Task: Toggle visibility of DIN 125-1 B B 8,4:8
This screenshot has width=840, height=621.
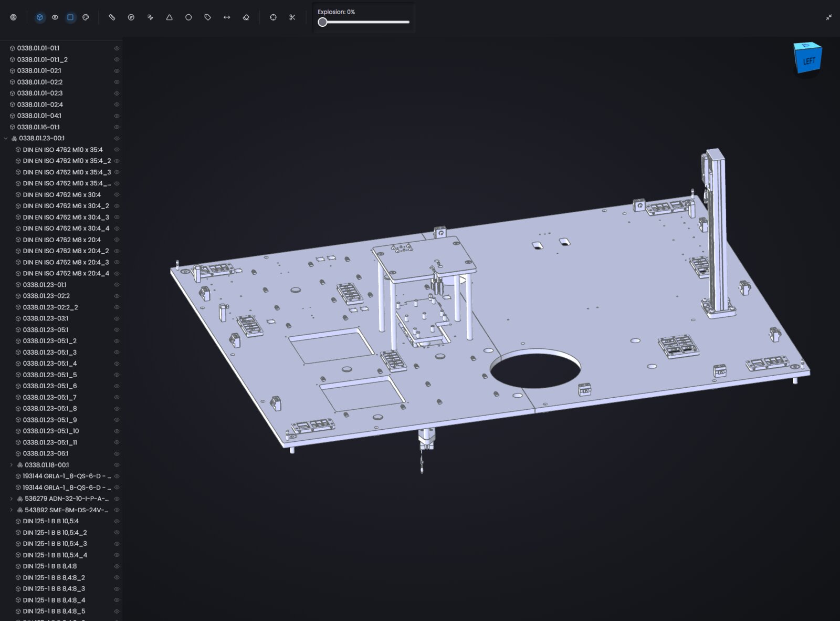Action: tap(117, 566)
